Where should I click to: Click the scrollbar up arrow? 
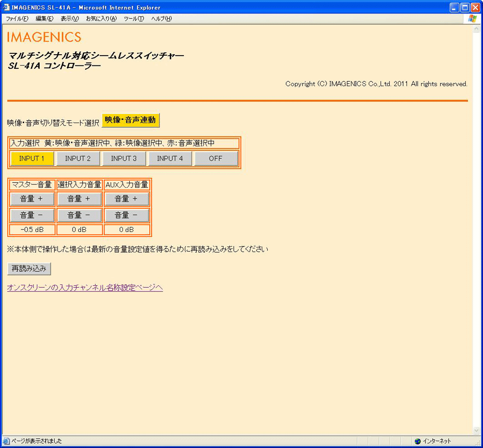click(476, 29)
